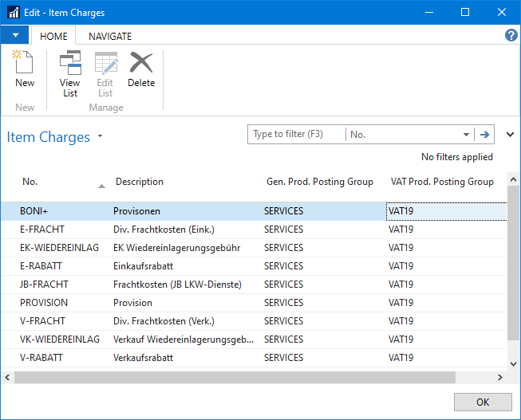Click the horizontal scrollbar thumb

click(x=235, y=377)
